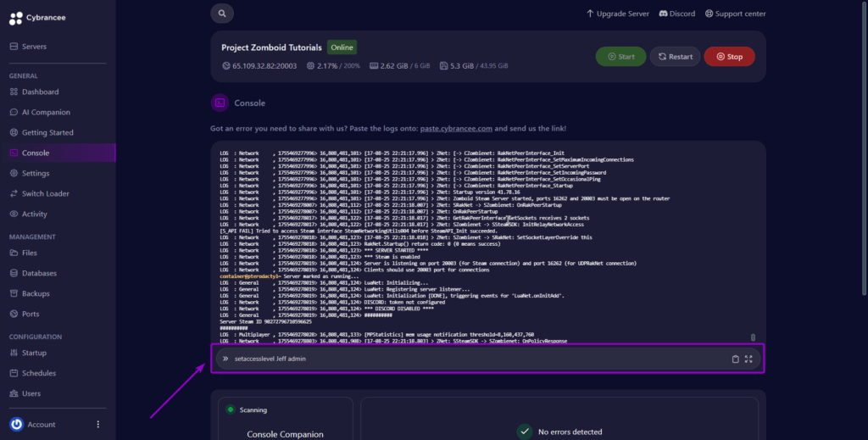868x440 pixels.
Task: Open the search magnifier button
Action: (x=222, y=14)
